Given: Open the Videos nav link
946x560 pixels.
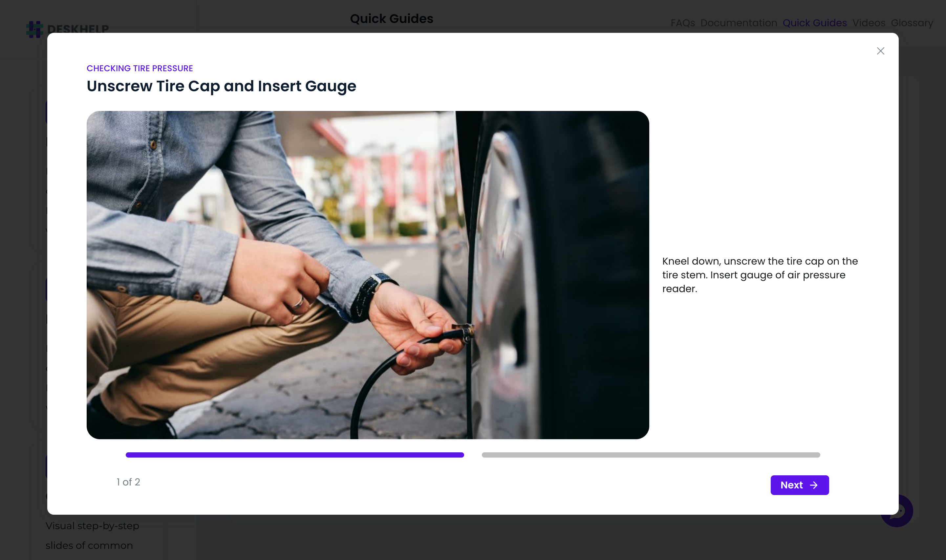Looking at the screenshot, I should 869,23.
